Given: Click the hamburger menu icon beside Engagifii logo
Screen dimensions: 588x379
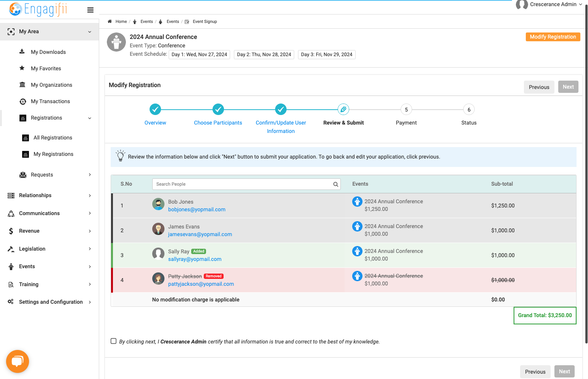Looking at the screenshot, I should click(90, 10).
